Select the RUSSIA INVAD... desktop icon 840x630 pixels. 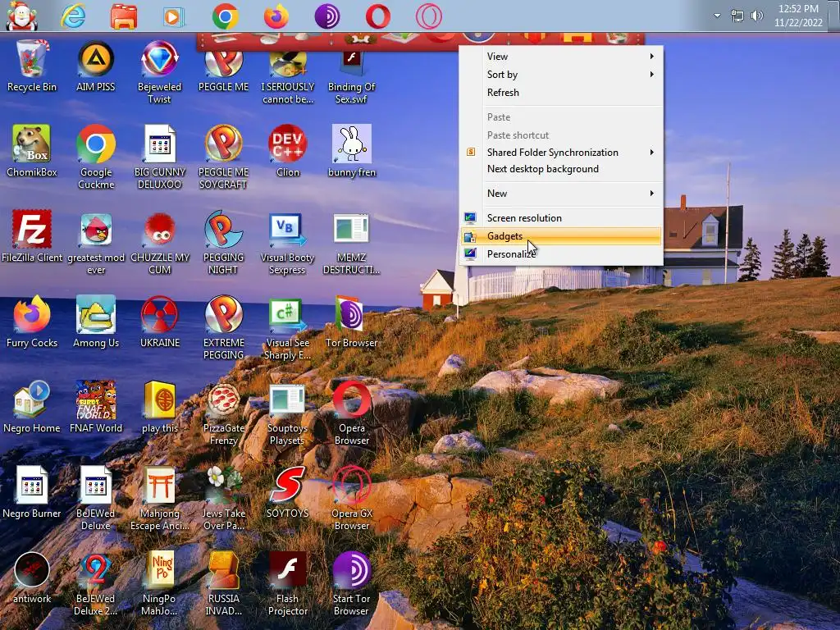(223, 584)
